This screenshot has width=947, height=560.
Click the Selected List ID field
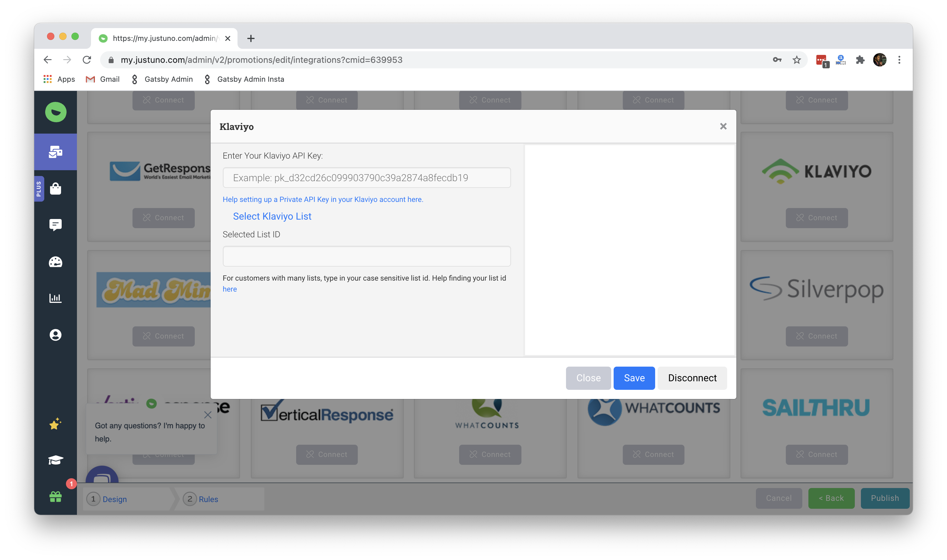366,256
